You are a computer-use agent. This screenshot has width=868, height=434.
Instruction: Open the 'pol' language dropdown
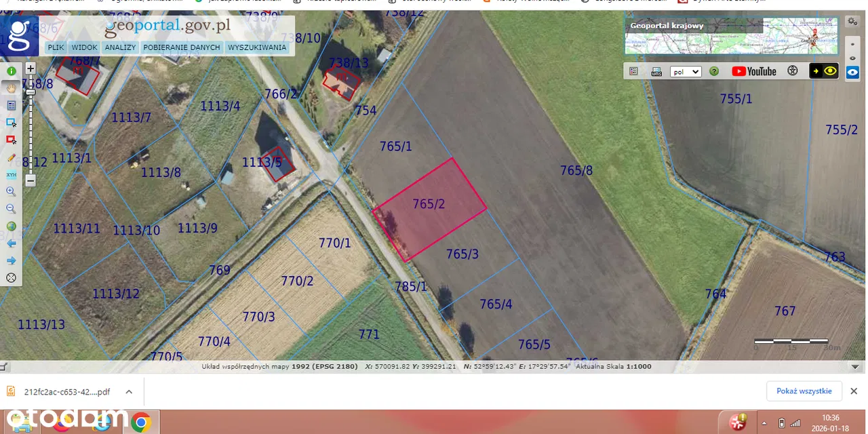click(x=685, y=71)
